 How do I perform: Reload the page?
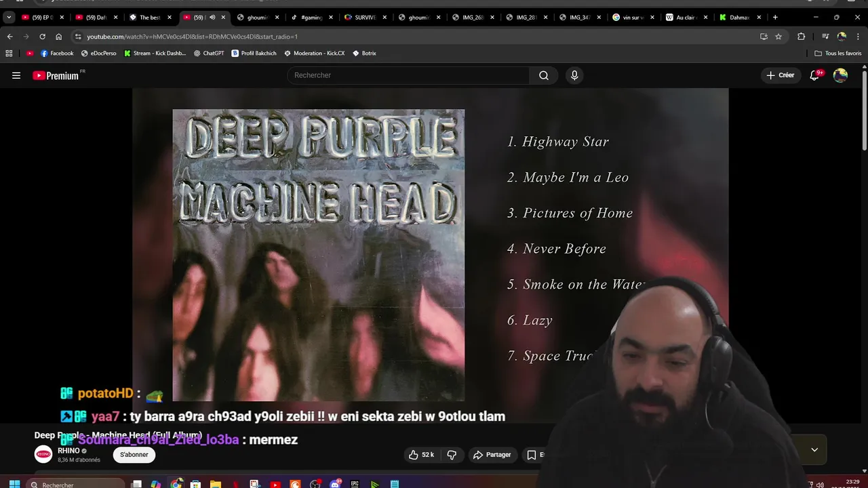(42, 37)
